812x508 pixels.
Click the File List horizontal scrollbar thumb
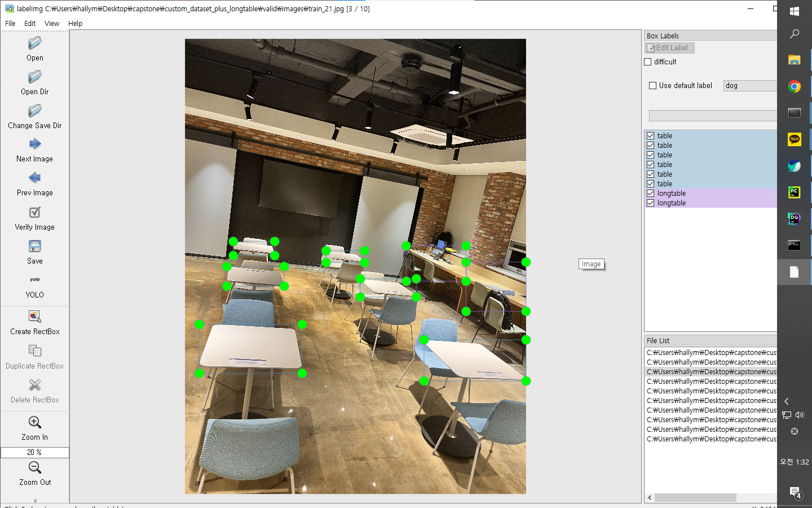point(695,497)
